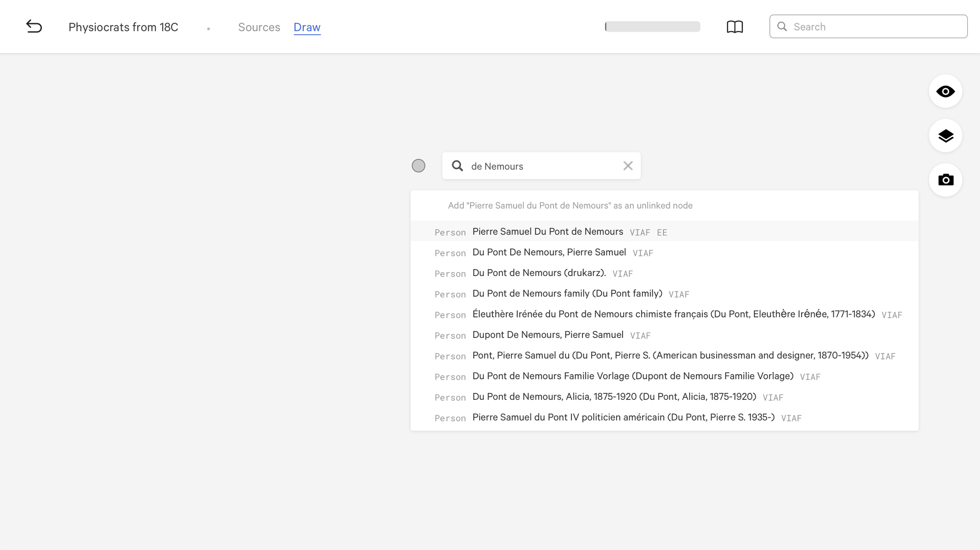Click the project title Physiocrats from 18C
Viewport: 980px width, 550px height.
click(x=123, y=27)
